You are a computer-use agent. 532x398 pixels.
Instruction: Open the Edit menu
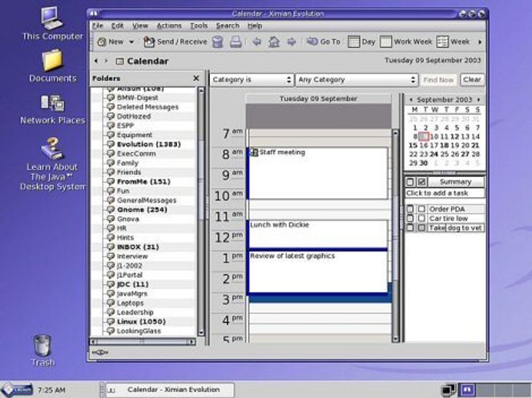pos(118,26)
